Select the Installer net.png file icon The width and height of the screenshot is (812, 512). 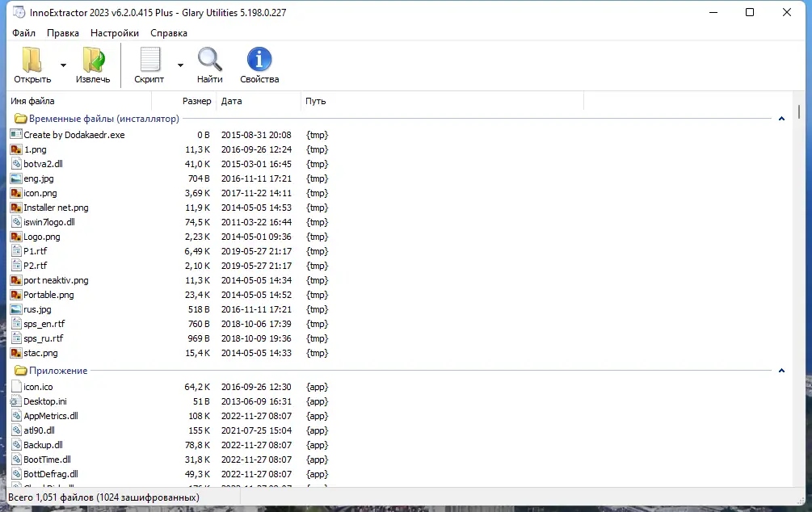[16, 207]
